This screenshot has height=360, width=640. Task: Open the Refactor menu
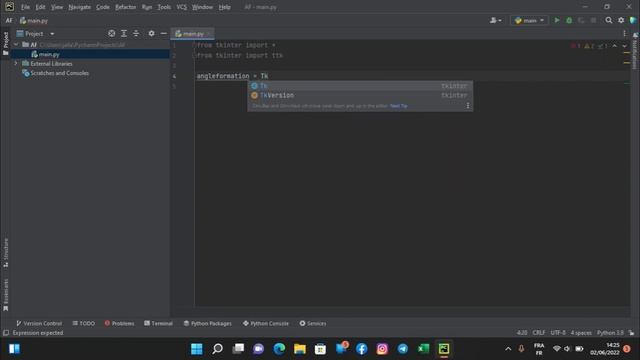[125, 7]
